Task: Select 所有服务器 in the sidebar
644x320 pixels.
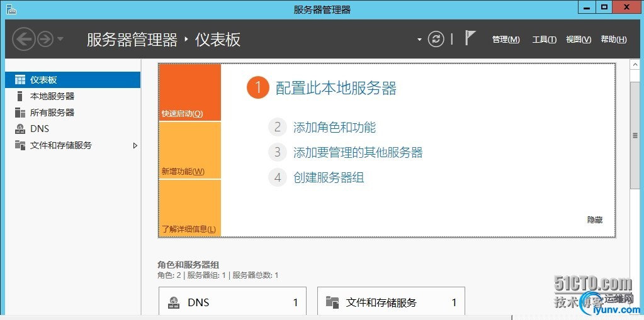Action: [72, 113]
